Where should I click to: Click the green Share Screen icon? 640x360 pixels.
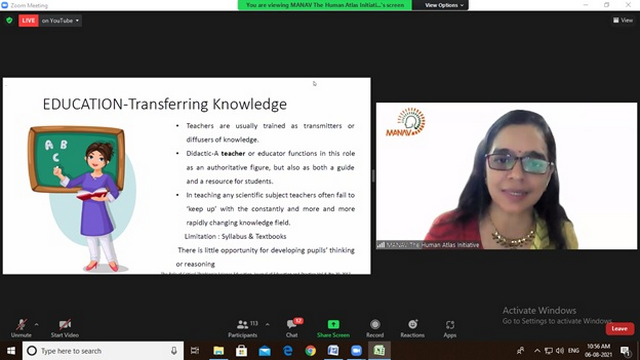coord(333,324)
